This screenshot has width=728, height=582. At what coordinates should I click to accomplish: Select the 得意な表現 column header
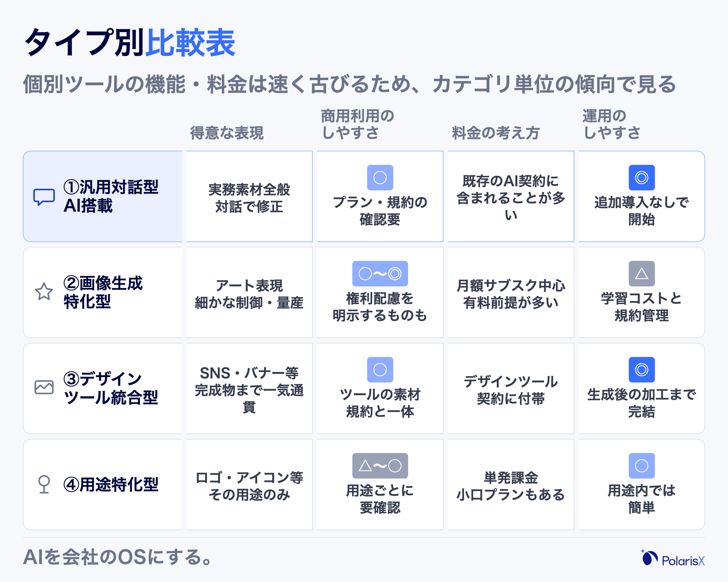pos(227,133)
